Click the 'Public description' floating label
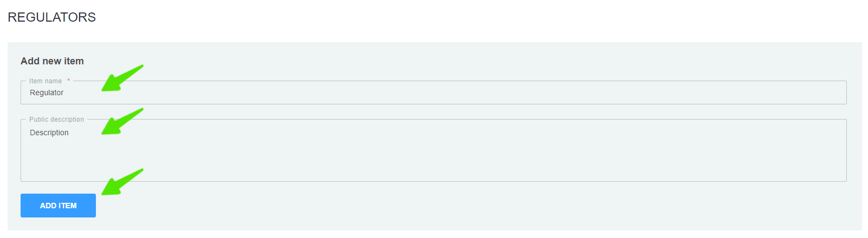868x238 pixels. point(57,120)
